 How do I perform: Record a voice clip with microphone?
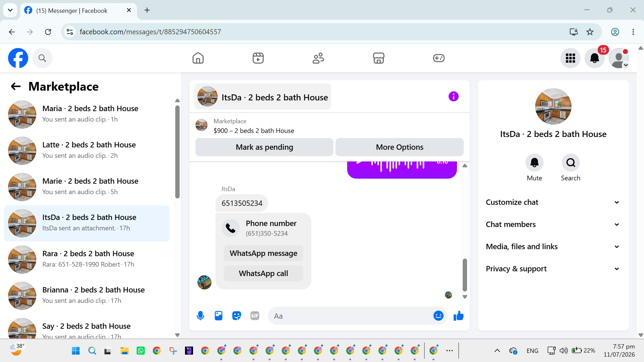(x=200, y=316)
